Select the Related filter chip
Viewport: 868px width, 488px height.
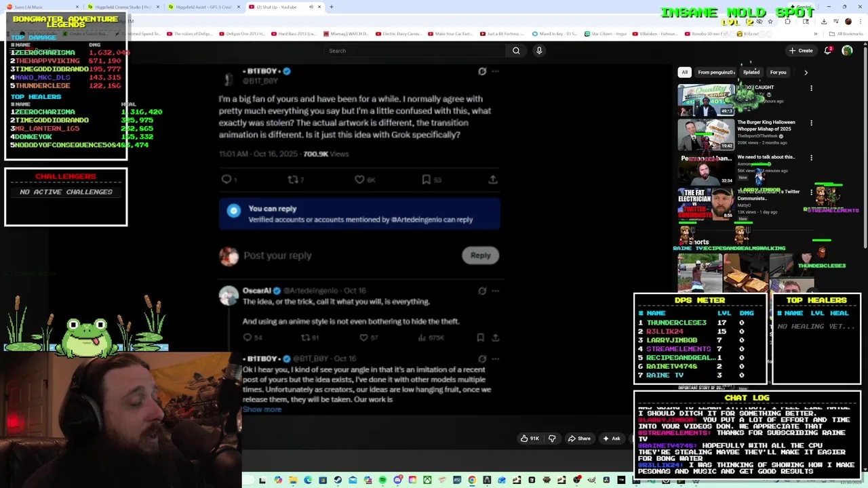click(x=751, y=73)
